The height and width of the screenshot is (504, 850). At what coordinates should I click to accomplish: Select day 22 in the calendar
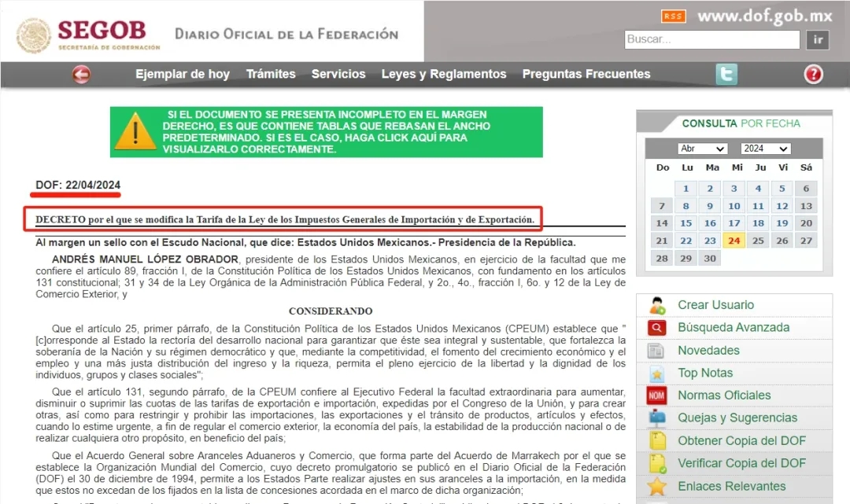coord(686,241)
